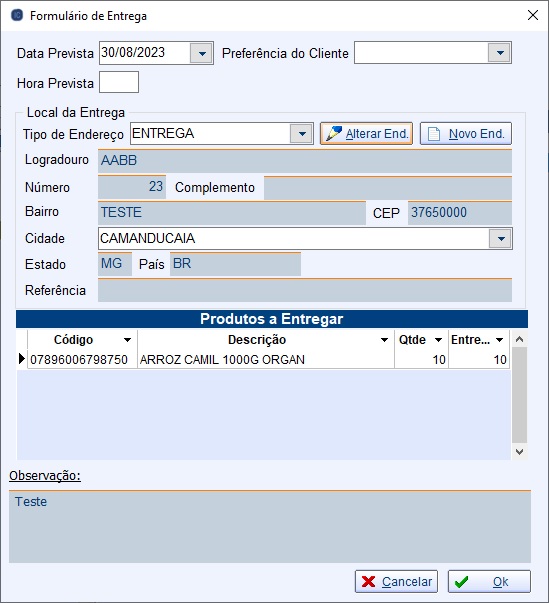
Task: Close the Formulário de Entrega window
Action: [x=532, y=15]
